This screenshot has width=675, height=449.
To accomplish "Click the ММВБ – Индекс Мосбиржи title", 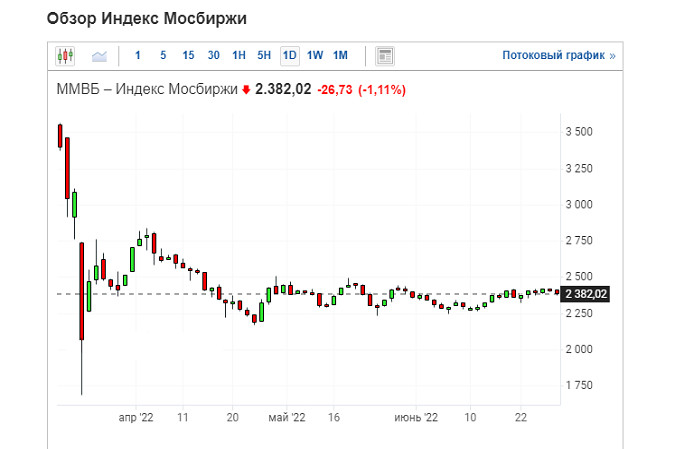I will tap(147, 89).
